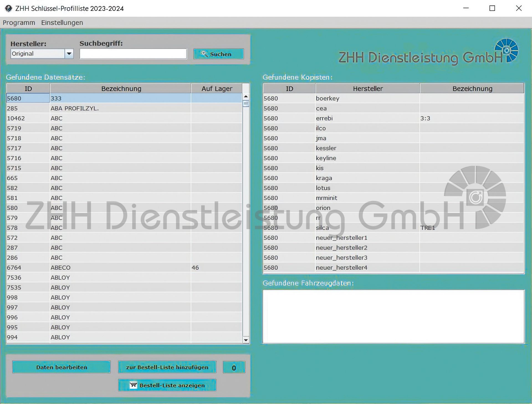Select the silca Kopisten row
Screen dimensions: 532x404
pyautogui.click(x=393, y=228)
